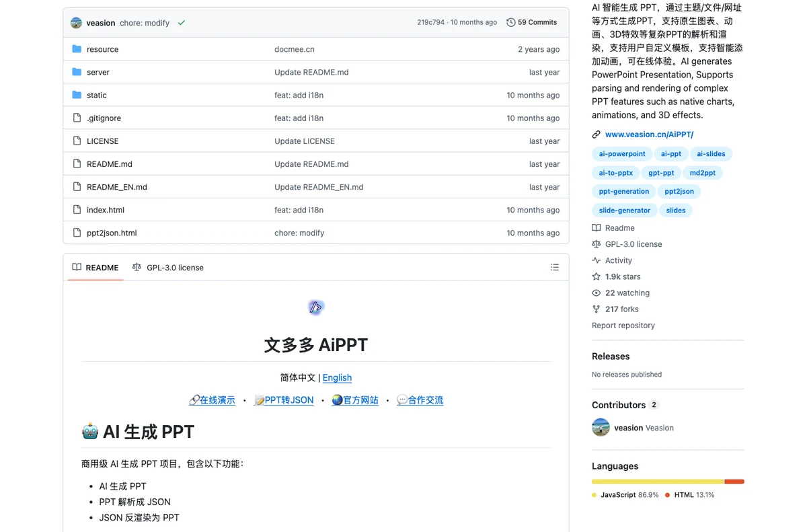Open the 59 Commits history link

pos(532,22)
